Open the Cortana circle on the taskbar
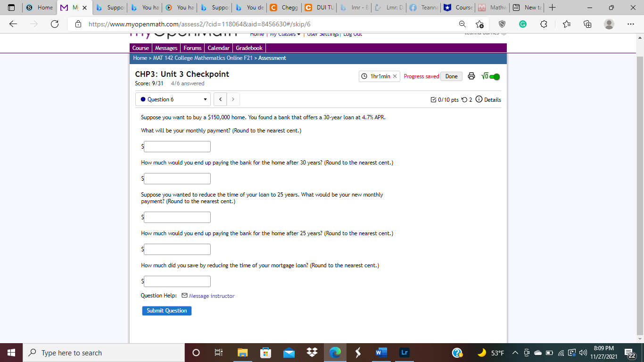 click(x=196, y=353)
